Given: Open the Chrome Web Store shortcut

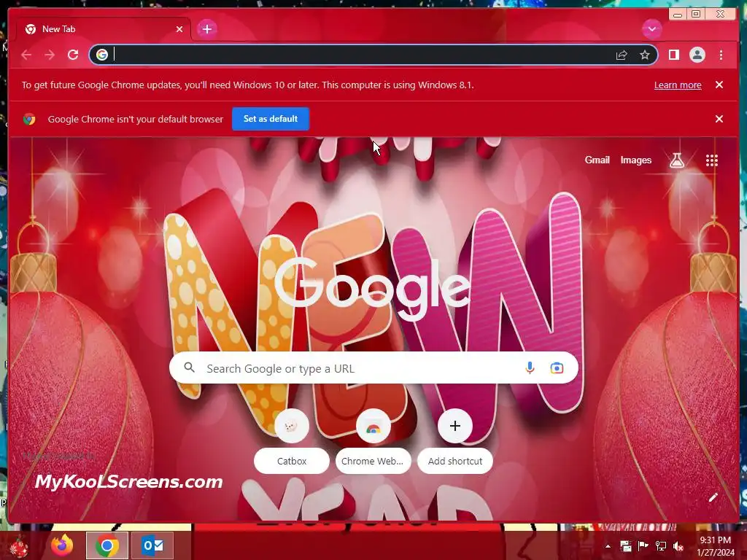Looking at the screenshot, I should click(x=373, y=441).
